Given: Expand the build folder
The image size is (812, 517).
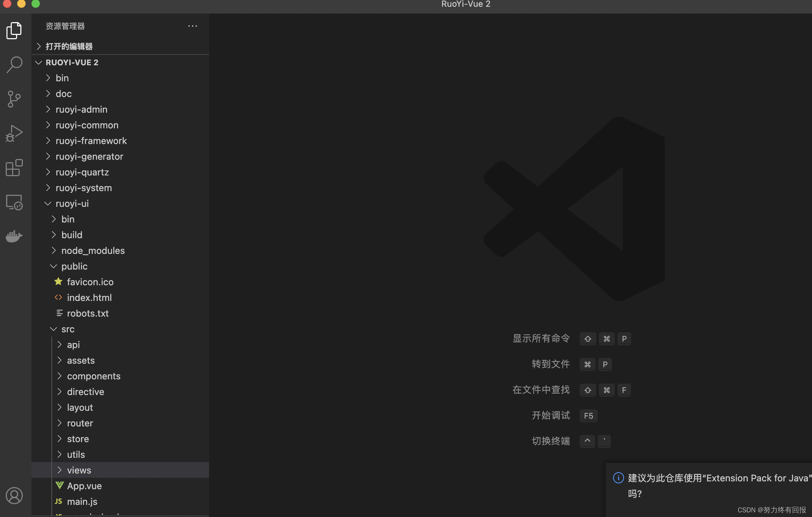Looking at the screenshot, I should tap(120, 235).
